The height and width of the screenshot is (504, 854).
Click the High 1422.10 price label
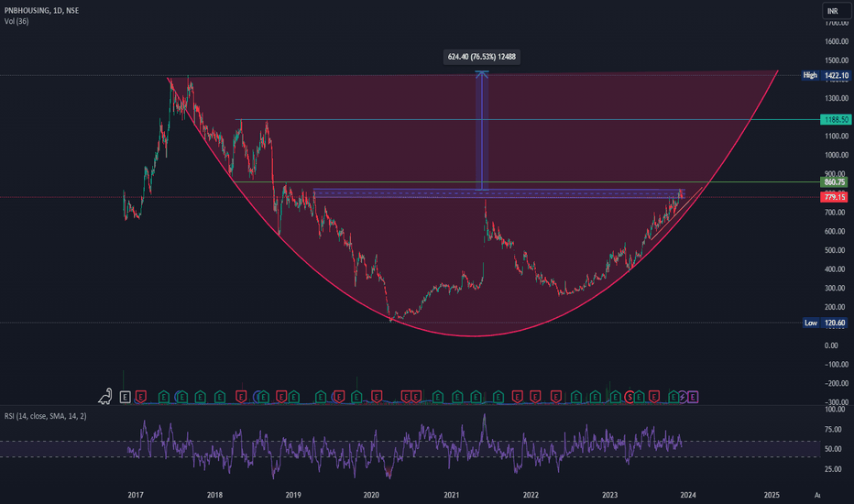[x=826, y=75]
